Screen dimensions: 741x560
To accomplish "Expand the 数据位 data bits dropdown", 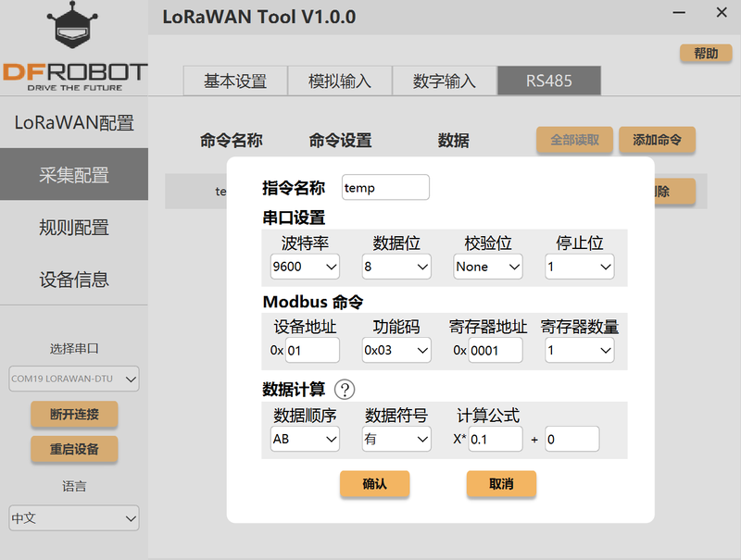I will tap(396, 267).
